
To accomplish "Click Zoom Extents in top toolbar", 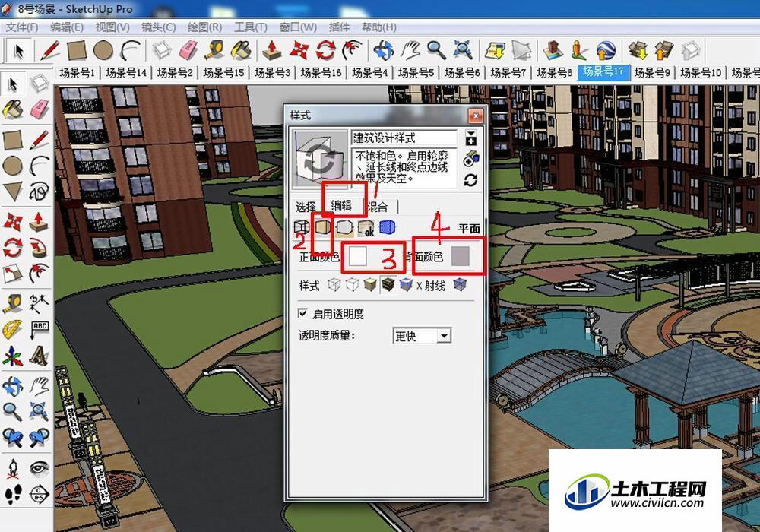I will pos(462,50).
